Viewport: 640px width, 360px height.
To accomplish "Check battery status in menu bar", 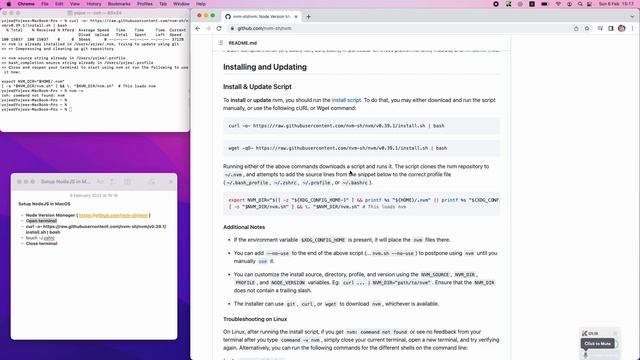I will pos(544,4).
